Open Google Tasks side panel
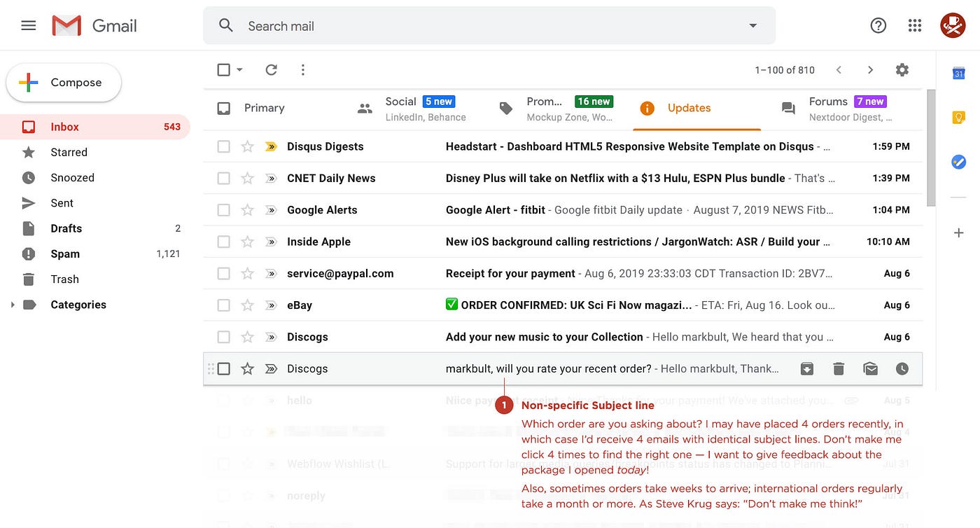The width and height of the screenshot is (980, 528). coord(959,162)
